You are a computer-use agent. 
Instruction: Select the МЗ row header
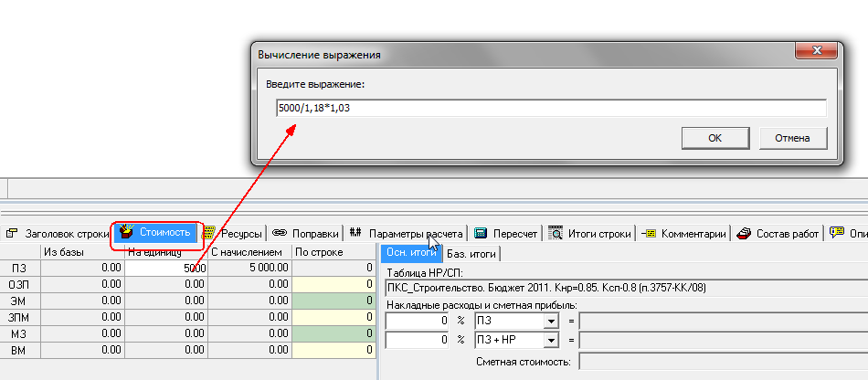coord(20,333)
